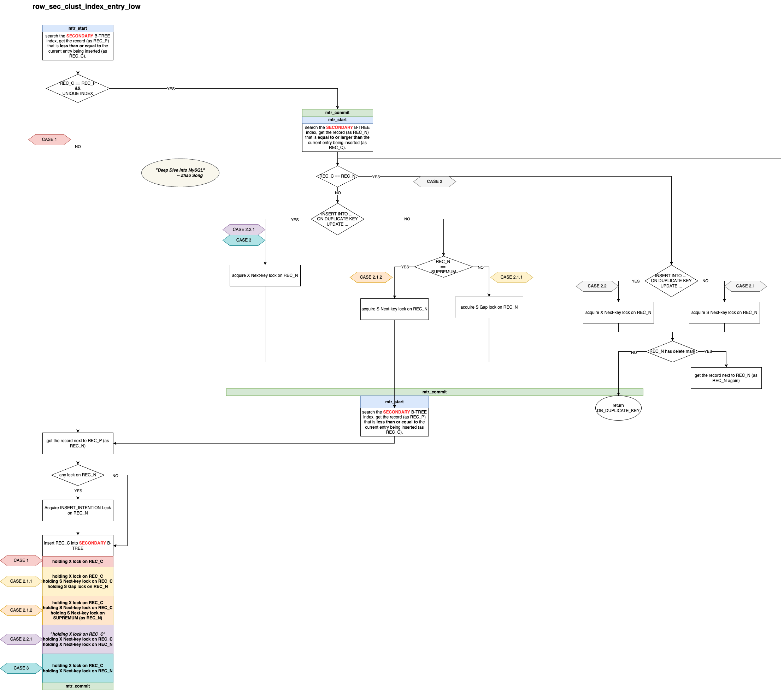Image resolution: width=784 pixels, height=690 pixels.
Task: Click the 'REC_N has delete mark' decision diamond
Action: pyautogui.click(x=672, y=351)
